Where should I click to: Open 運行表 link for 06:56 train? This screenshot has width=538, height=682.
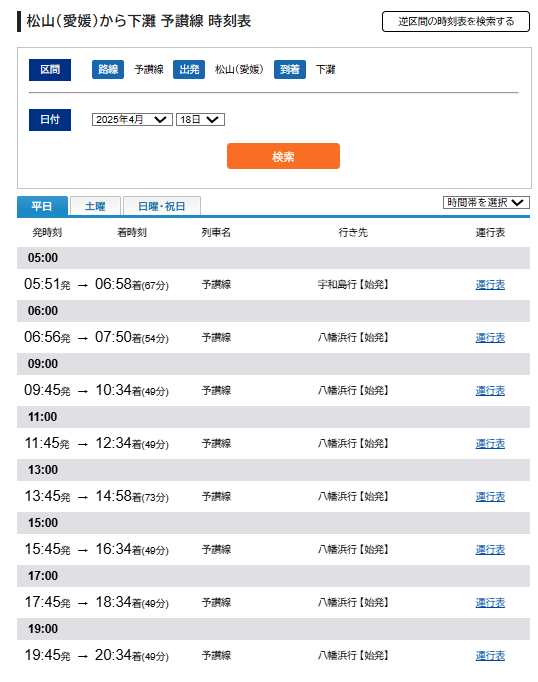[490, 338]
